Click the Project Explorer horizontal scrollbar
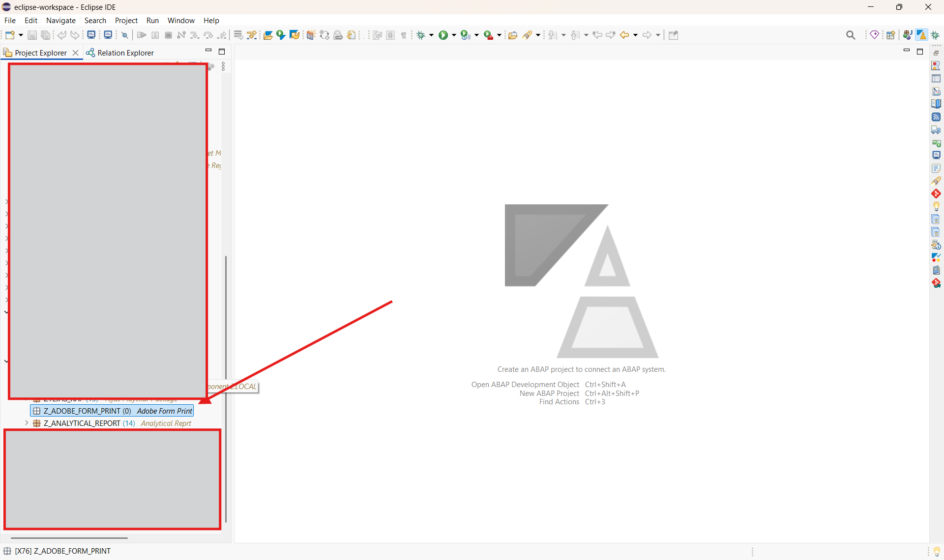This screenshot has height=560, width=944. coord(69,538)
